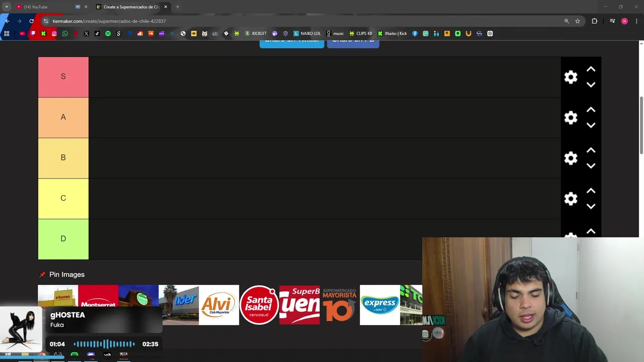This screenshot has width=644, height=362.
Task: Select the SuperBueno red logo
Action: pos(299,305)
